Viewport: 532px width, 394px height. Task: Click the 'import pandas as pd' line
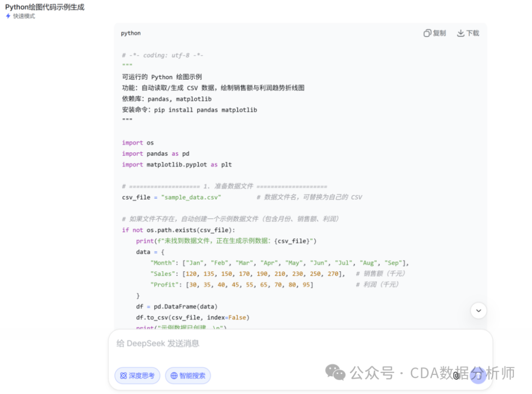[156, 153]
